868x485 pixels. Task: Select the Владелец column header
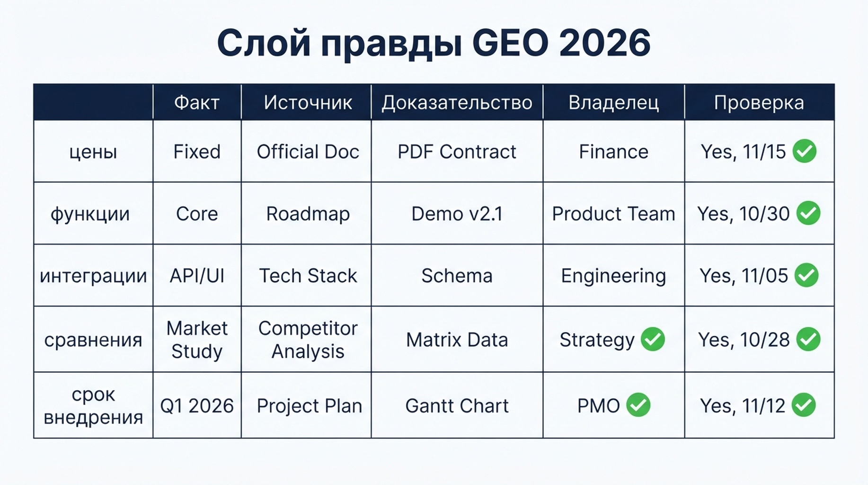[613, 102]
